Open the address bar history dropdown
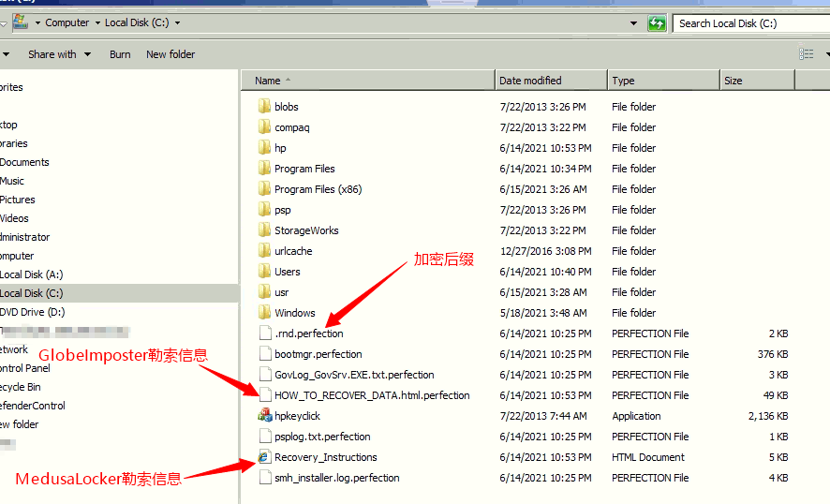 click(633, 23)
